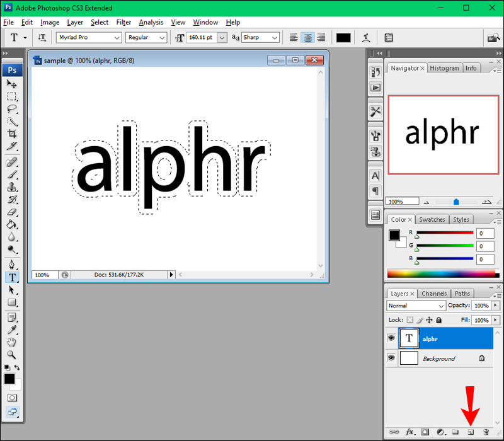This screenshot has height=441, width=504.
Task: Open the Normal blend mode dropdown
Action: point(416,306)
